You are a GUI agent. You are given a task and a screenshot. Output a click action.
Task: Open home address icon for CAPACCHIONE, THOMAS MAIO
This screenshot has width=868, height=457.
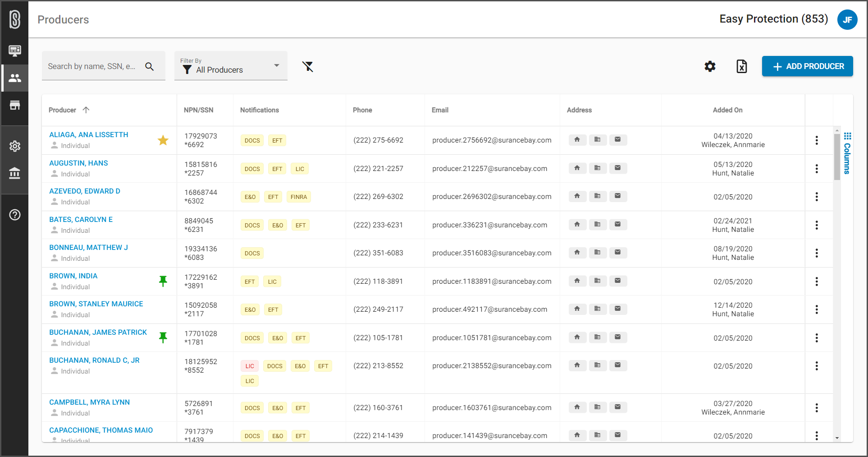577,435
